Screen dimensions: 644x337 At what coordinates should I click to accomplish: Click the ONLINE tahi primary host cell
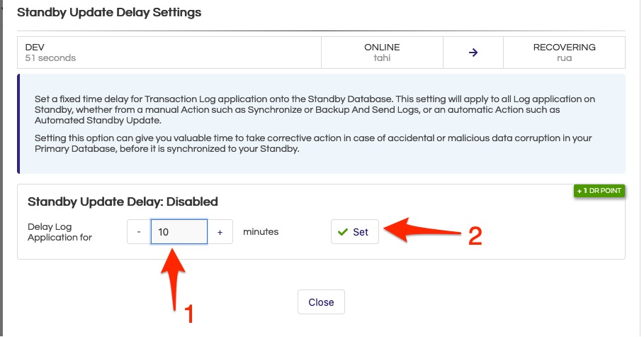[382, 53]
